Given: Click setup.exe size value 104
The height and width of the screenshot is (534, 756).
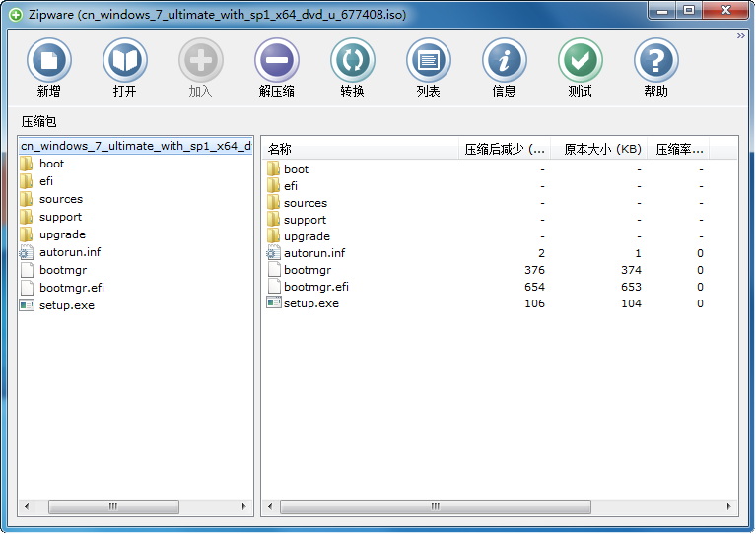Looking at the screenshot, I should (631, 303).
